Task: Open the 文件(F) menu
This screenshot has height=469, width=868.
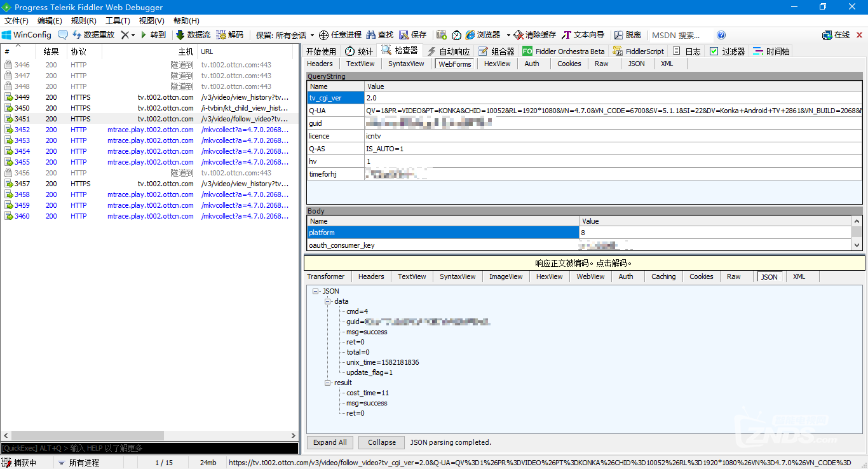Action: (x=17, y=21)
